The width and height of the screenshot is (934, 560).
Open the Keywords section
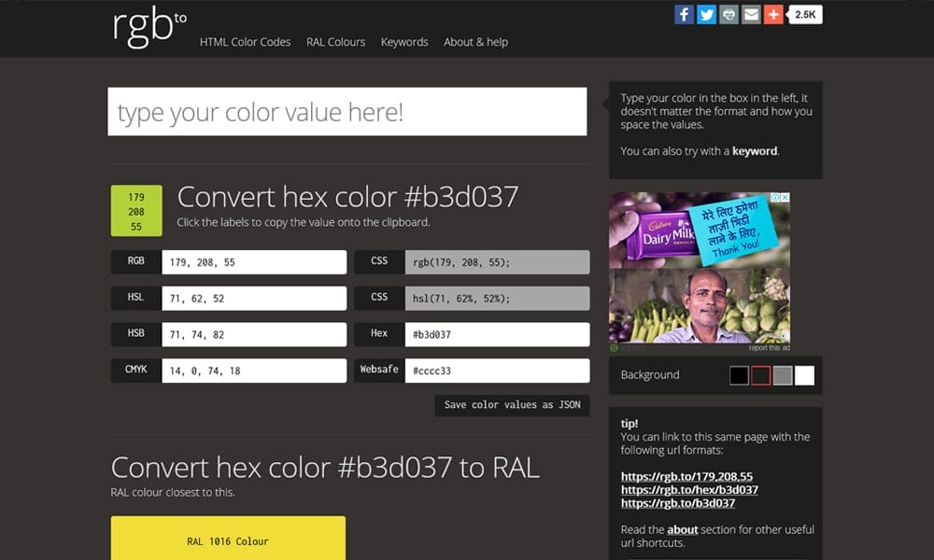pos(403,42)
